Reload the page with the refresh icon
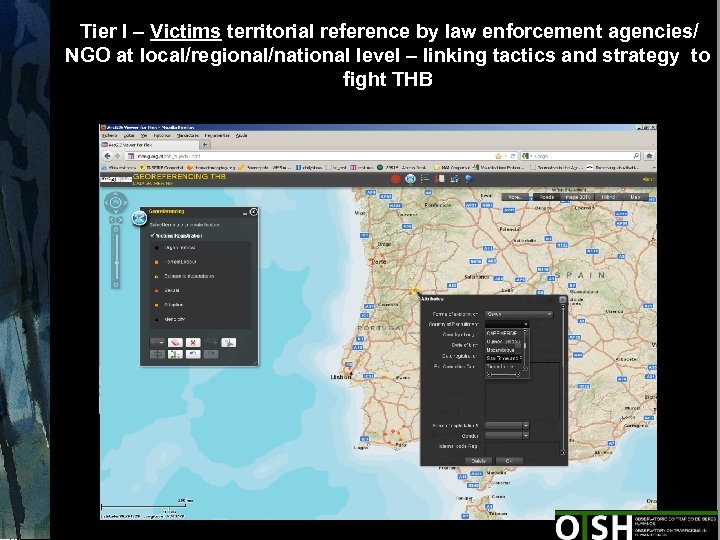This screenshot has height=540, width=720. 513,156
